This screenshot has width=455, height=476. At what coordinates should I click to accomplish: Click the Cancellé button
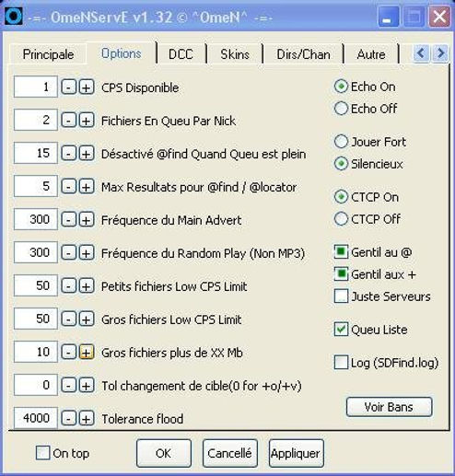(230, 453)
